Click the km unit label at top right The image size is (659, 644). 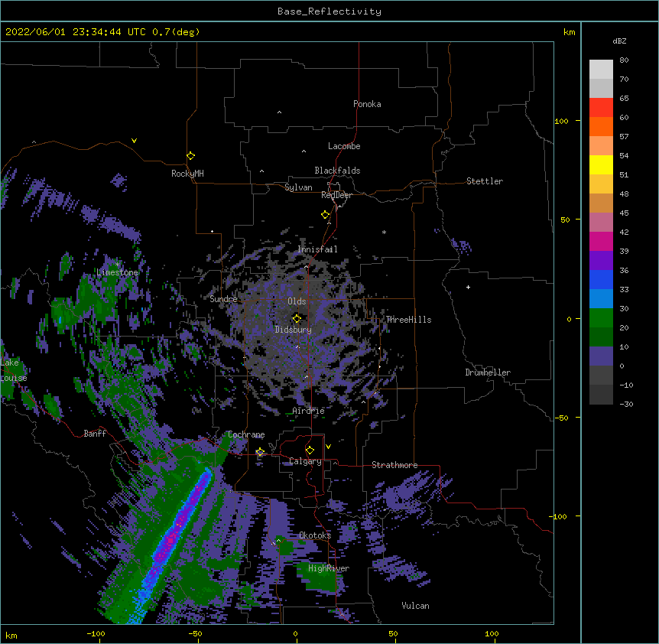[x=570, y=32]
